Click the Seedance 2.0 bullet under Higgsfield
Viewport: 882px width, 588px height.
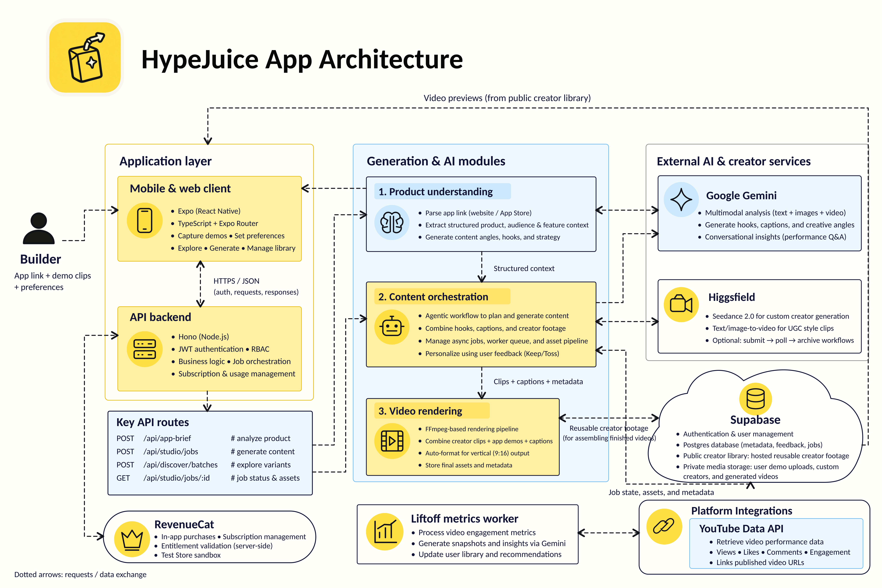coord(777,316)
